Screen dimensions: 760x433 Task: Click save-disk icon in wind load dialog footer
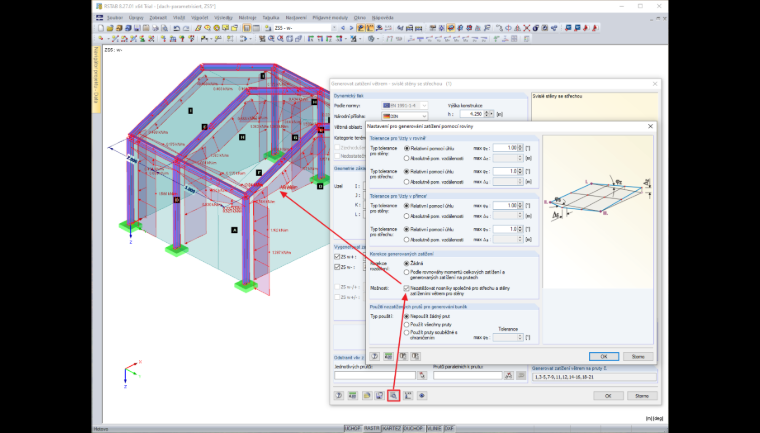(x=380, y=396)
